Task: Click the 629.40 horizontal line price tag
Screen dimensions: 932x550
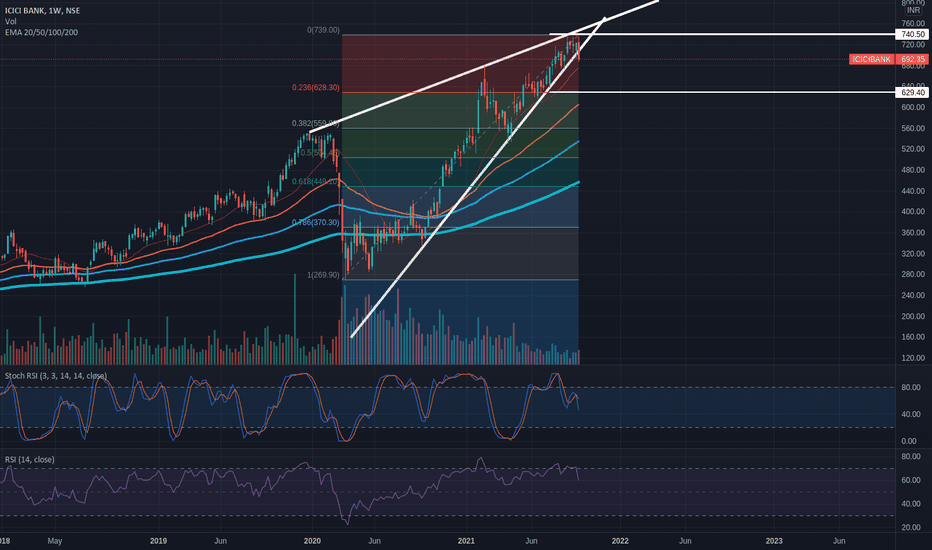Action: (912, 92)
